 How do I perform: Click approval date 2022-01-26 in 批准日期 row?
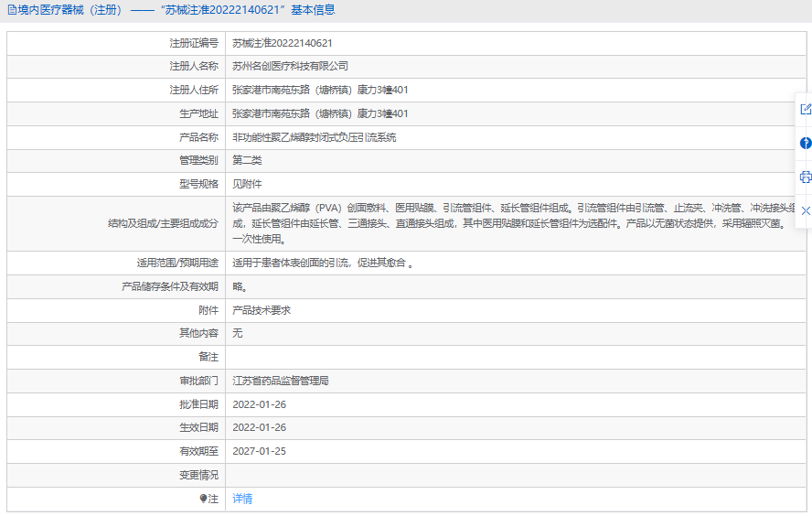[x=259, y=404]
